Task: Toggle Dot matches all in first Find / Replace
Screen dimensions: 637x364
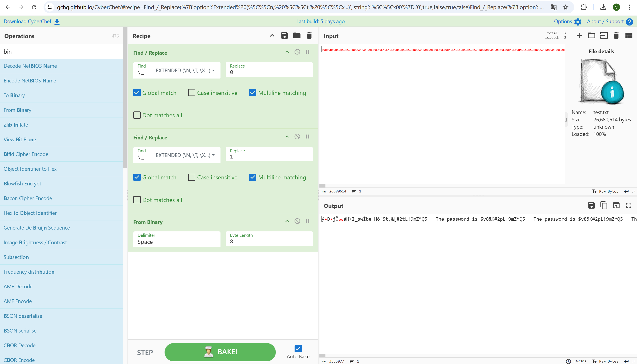Action: pos(137,115)
